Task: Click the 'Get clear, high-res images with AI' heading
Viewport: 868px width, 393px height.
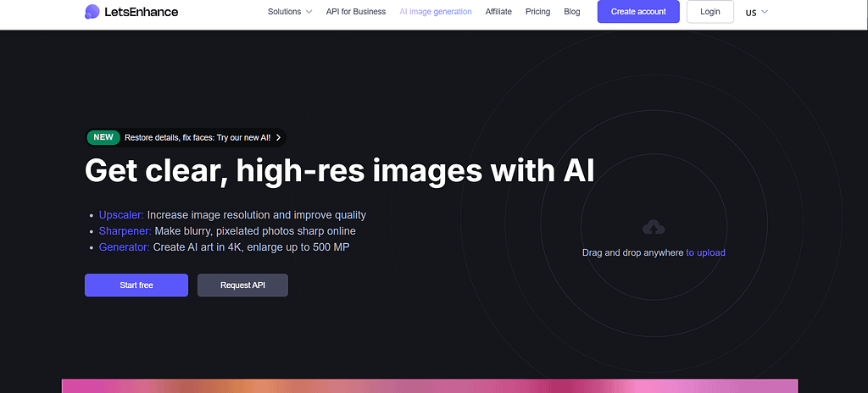Action: pyautogui.click(x=339, y=170)
